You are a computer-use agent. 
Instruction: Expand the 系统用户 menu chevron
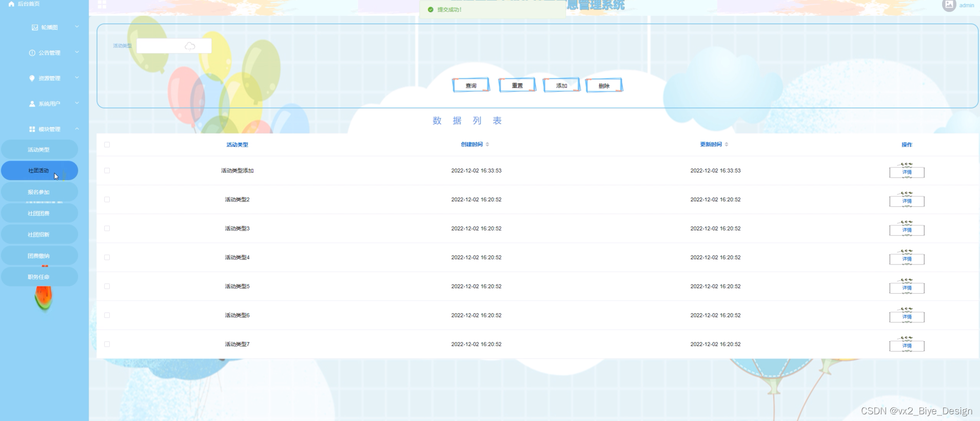coord(77,103)
